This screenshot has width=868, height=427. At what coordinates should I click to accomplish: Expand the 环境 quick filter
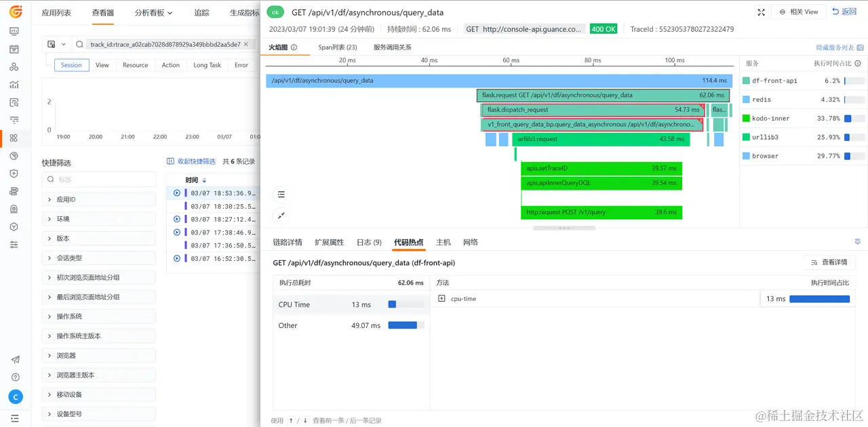pyautogui.click(x=99, y=219)
